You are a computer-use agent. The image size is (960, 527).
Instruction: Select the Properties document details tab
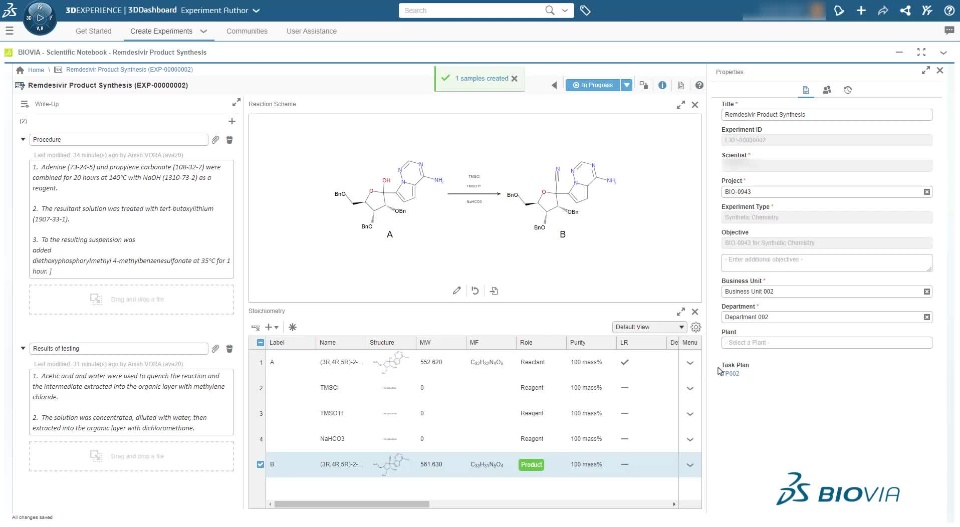[x=806, y=90]
